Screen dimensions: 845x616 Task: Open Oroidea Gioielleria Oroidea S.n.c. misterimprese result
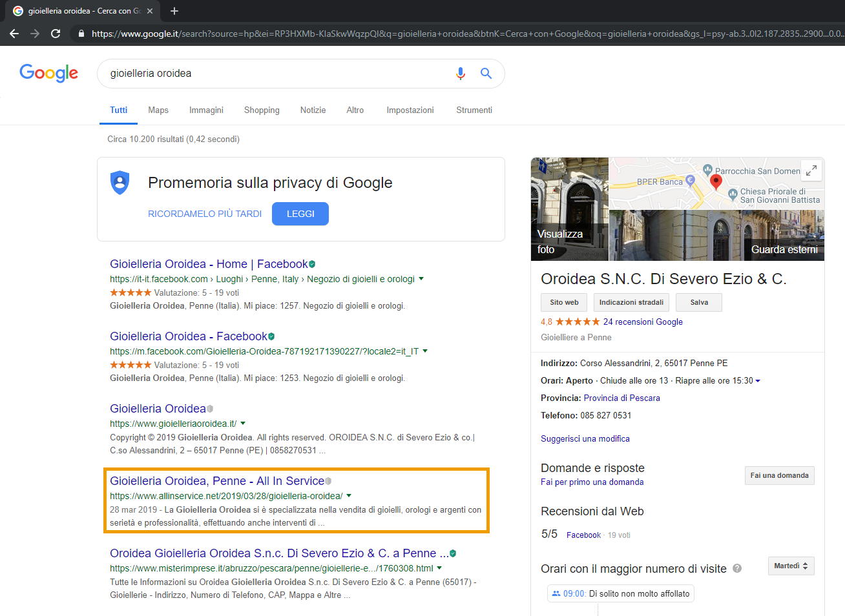(x=279, y=553)
